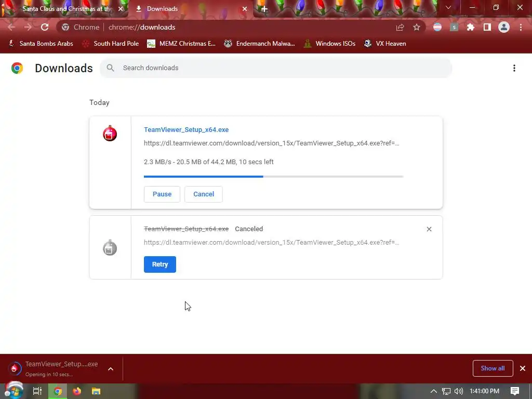Screen dimensions: 532x399
Task: Open Downloads page more actions menu
Action: pyautogui.click(x=514, y=68)
